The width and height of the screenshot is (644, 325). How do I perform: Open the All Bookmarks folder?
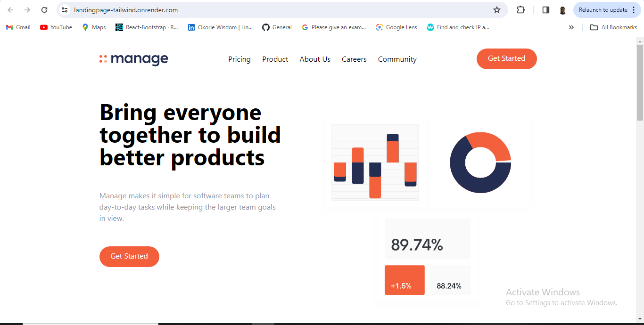coord(614,27)
